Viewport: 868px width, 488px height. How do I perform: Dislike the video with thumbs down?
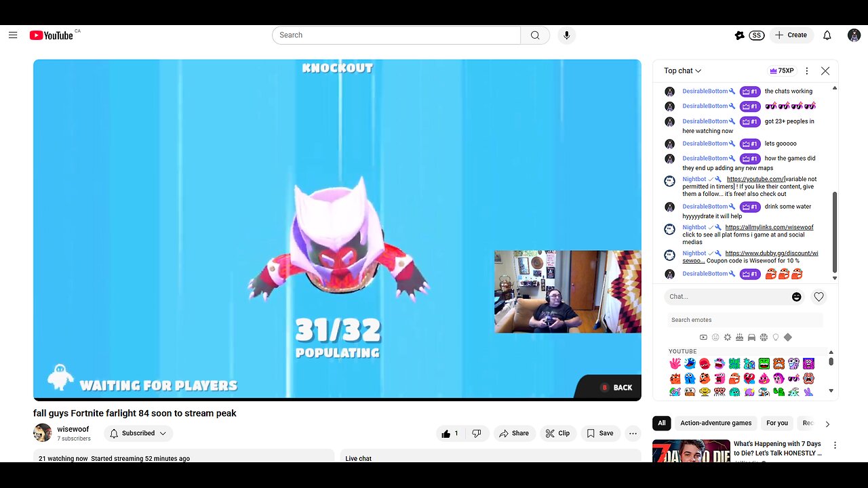477,433
